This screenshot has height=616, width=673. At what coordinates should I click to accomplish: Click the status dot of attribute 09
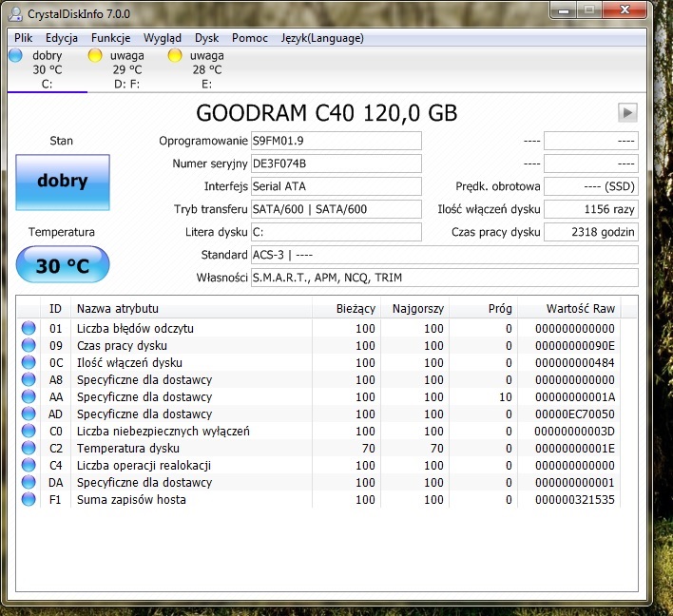click(x=29, y=345)
